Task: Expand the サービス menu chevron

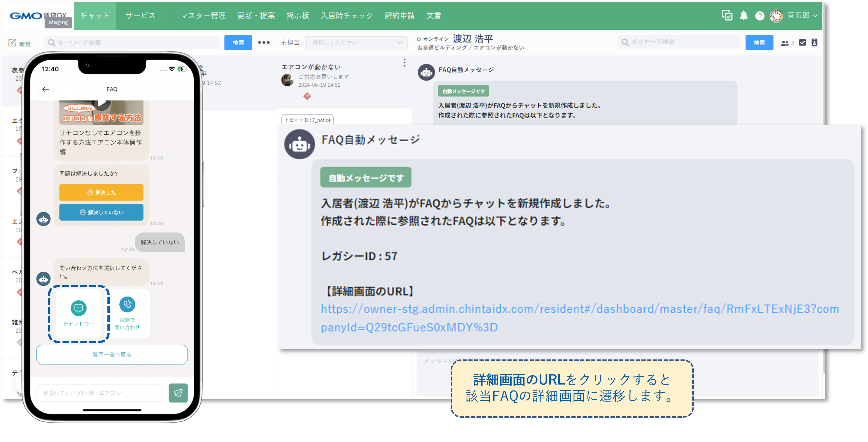Action: click(163, 16)
